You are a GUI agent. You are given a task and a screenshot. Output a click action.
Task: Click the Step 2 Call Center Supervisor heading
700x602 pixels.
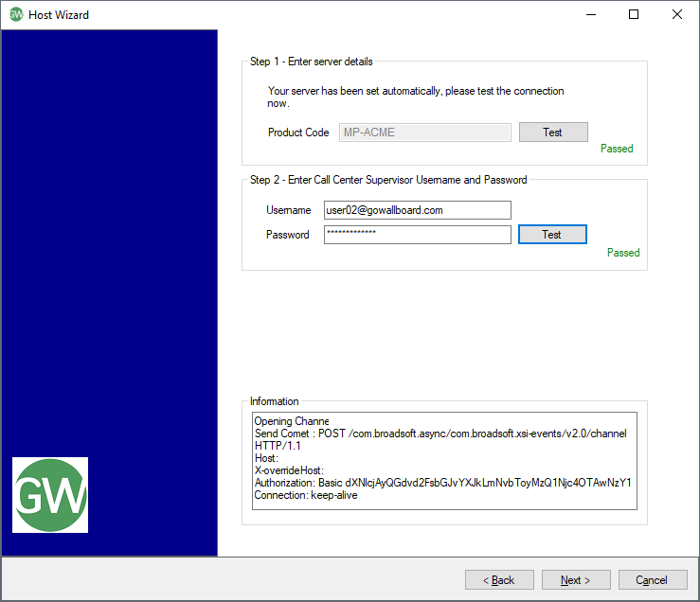(x=388, y=180)
